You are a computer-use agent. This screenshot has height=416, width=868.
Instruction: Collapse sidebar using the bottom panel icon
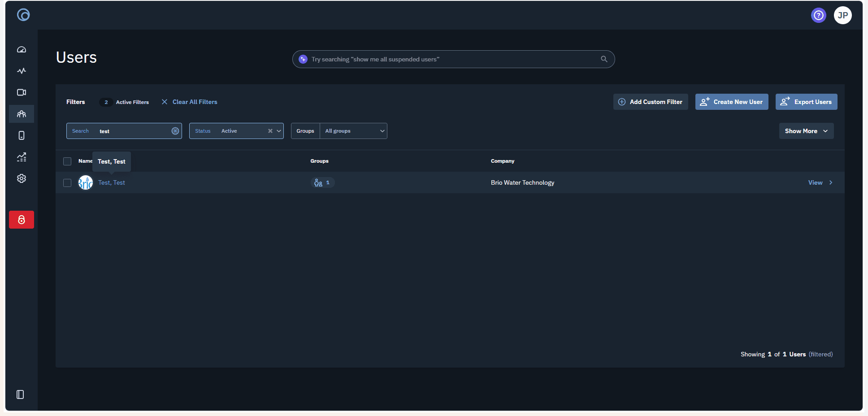coord(20,394)
